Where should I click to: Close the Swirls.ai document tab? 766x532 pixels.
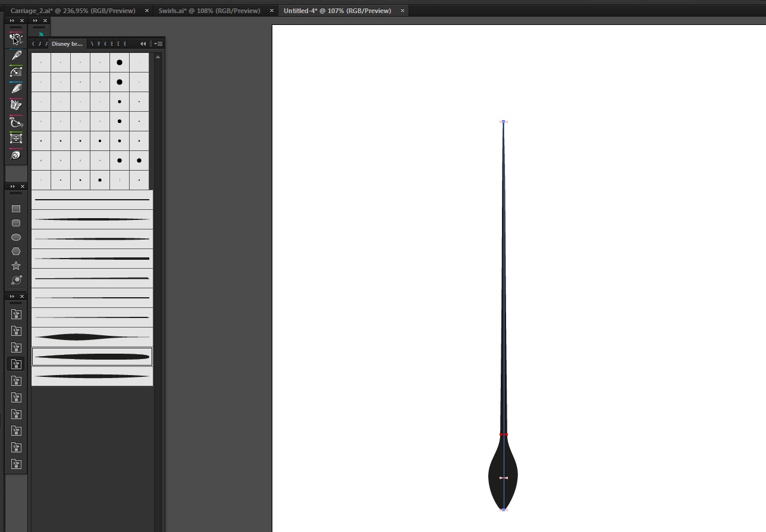[x=272, y=11]
